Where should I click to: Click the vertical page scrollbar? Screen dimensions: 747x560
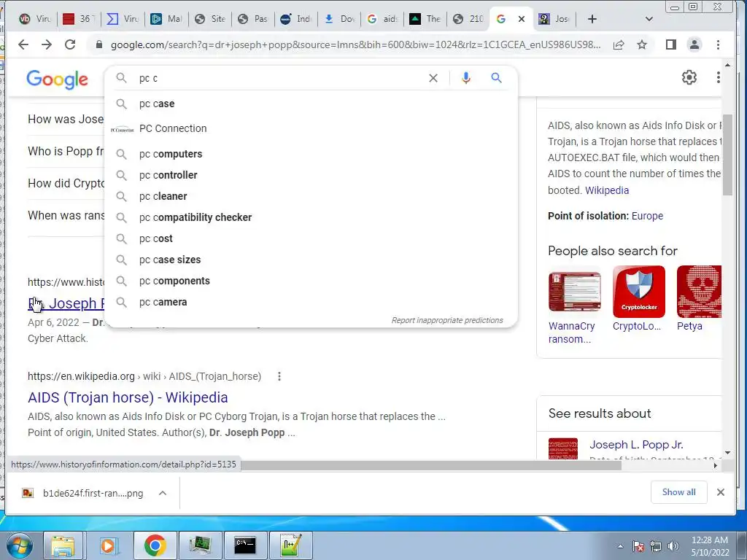coord(727,155)
